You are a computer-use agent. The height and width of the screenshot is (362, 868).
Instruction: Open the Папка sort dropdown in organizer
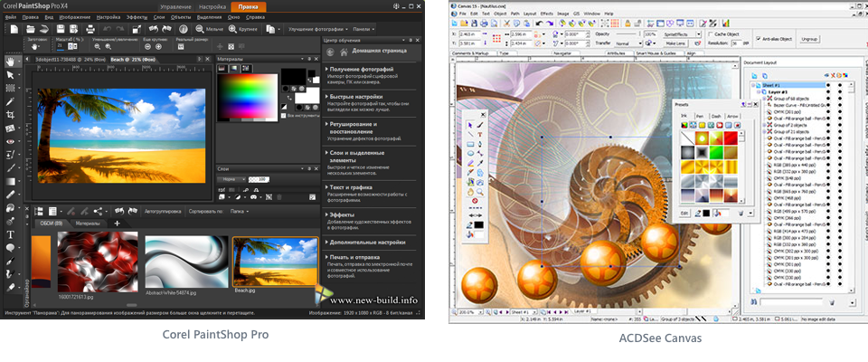(x=239, y=211)
